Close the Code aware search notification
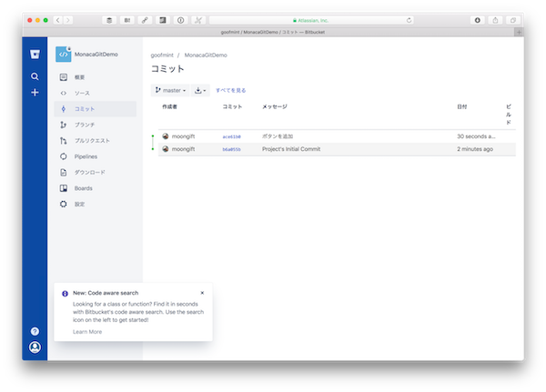546x392 pixels. pos(202,293)
